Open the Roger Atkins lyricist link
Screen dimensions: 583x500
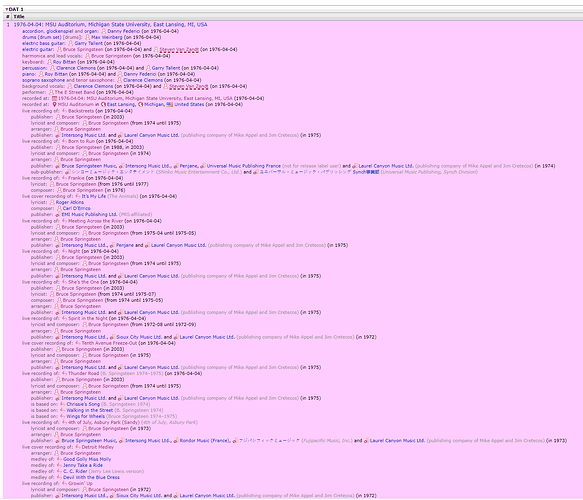pos(70,202)
